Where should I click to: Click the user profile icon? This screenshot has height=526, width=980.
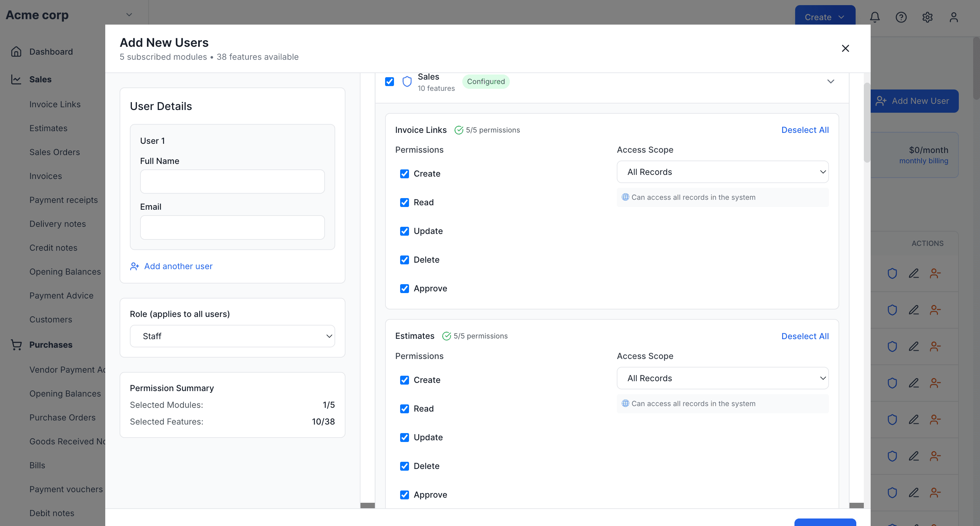pos(953,17)
